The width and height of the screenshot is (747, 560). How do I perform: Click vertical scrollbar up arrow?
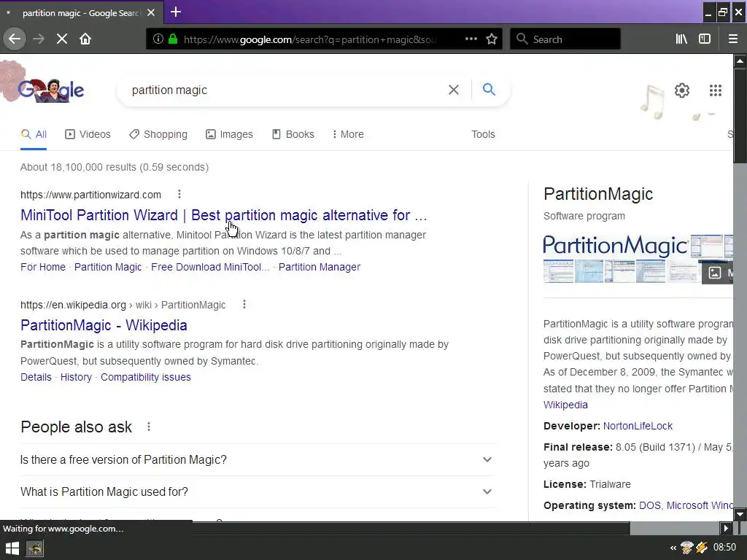click(x=740, y=61)
